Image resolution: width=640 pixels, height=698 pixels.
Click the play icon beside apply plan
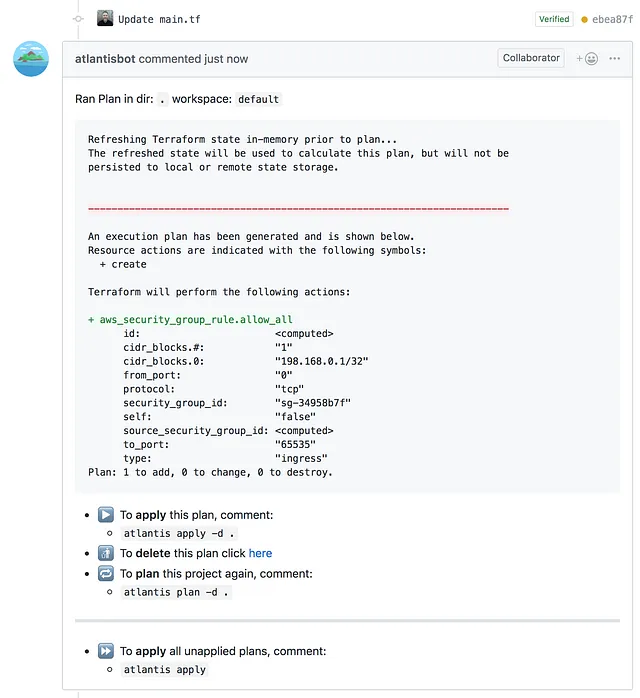(x=106, y=515)
